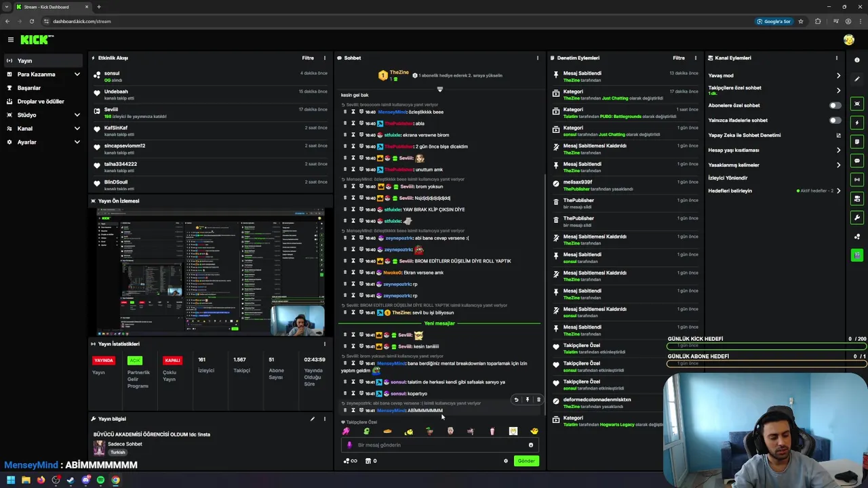This screenshot has width=868, height=488.
Task: Open Hedefleri belirleyin goals settings
Action: tap(774, 191)
